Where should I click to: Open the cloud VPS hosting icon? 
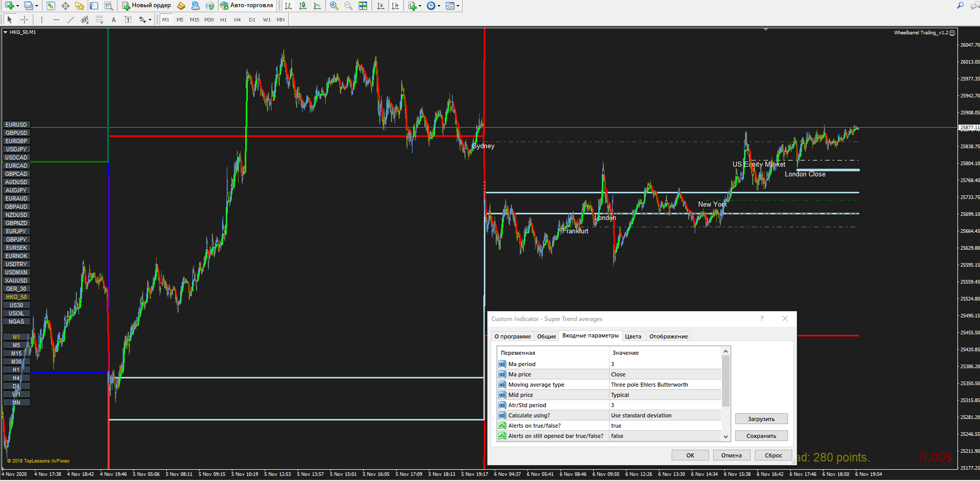click(x=195, y=6)
